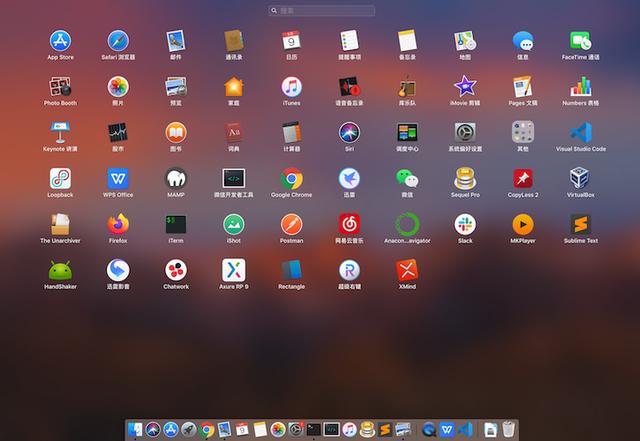Open Visual Studio Code from the Dock
The image size is (640, 441).
[x=465, y=430]
